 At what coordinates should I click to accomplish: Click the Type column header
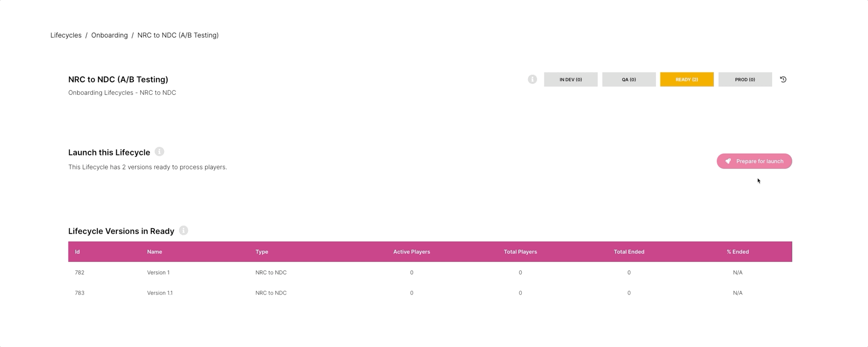pyautogui.click(x=262, y=252)
